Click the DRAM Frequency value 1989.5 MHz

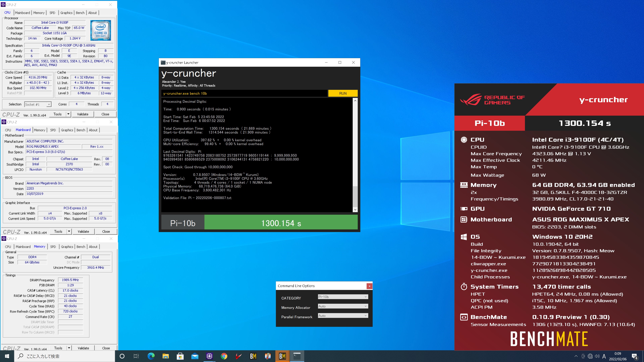tap(70, 280)
